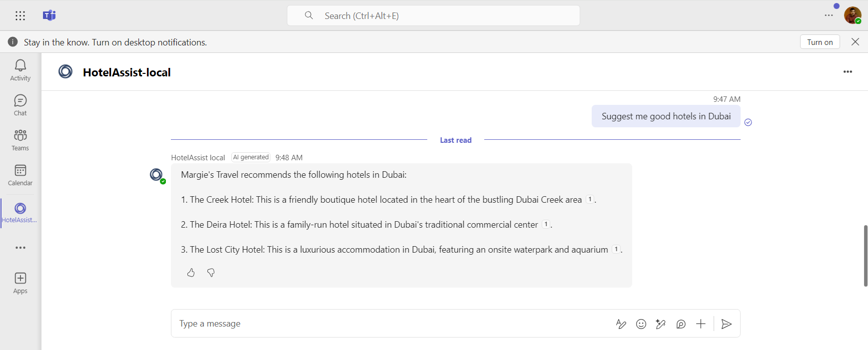This screenshot has width=868, height=350.
Task: Open citation 1 for The Creek Hotel
Action: coord(590,199)
